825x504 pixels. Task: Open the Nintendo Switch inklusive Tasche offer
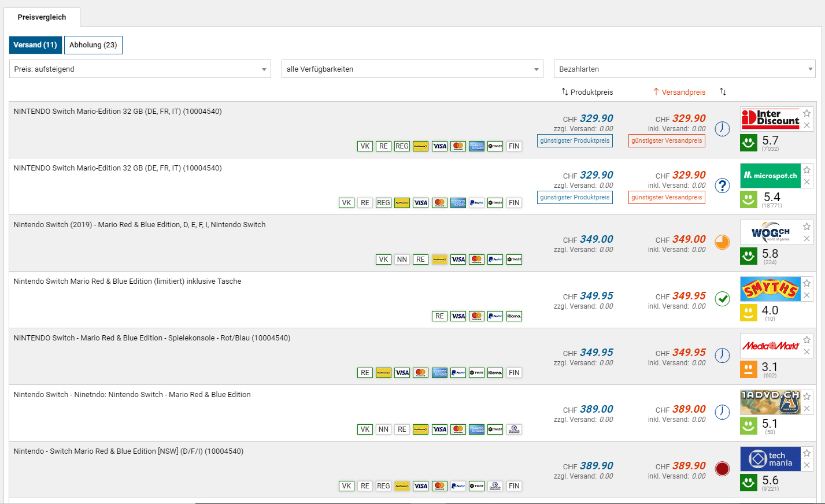coord(127,281)
